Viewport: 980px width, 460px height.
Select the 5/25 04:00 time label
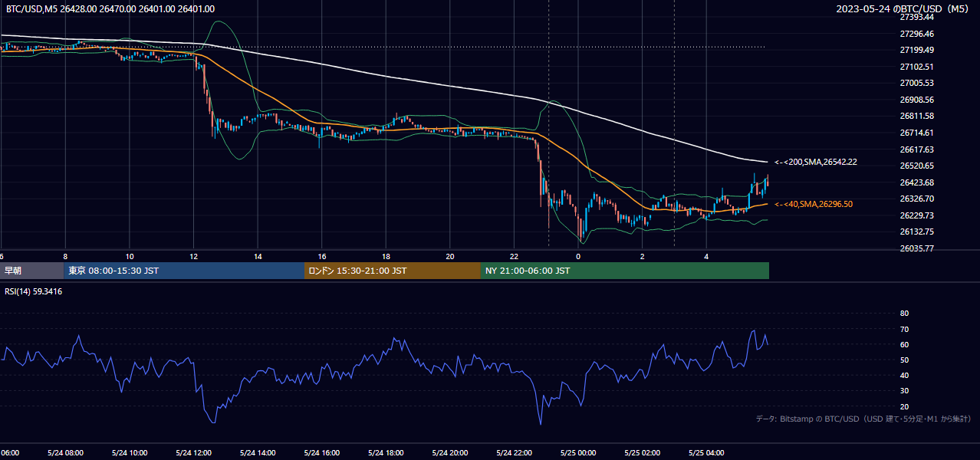pos(706,453)
